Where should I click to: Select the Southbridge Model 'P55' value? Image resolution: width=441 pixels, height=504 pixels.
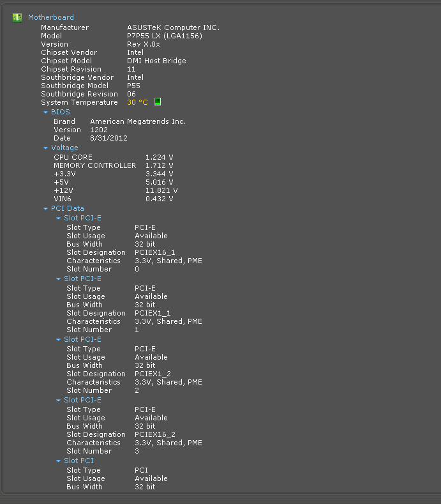pos(133,86)
